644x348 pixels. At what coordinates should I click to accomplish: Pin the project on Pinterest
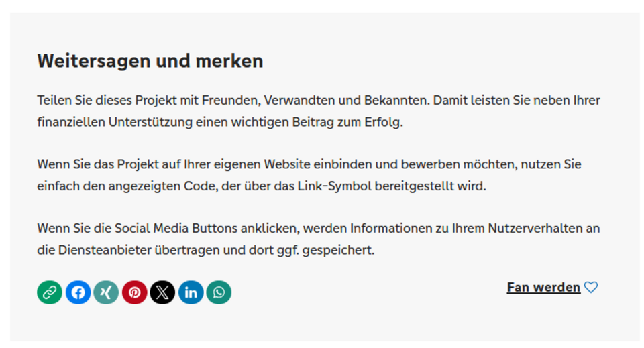click(x=134, y=292)
